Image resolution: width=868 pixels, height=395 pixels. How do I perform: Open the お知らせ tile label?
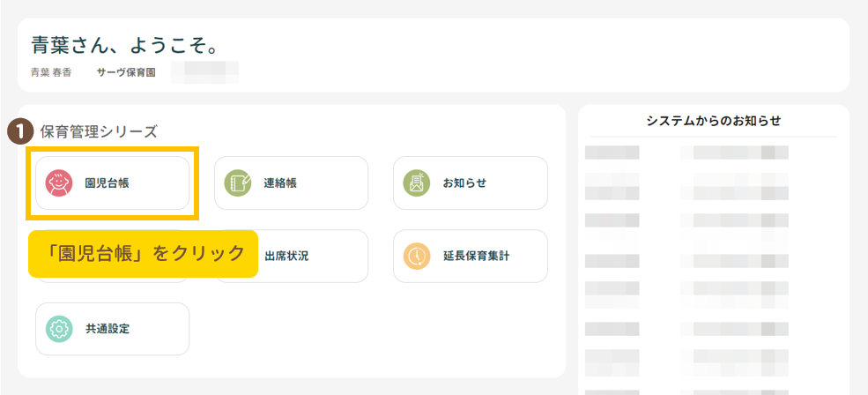pos(464,183)
